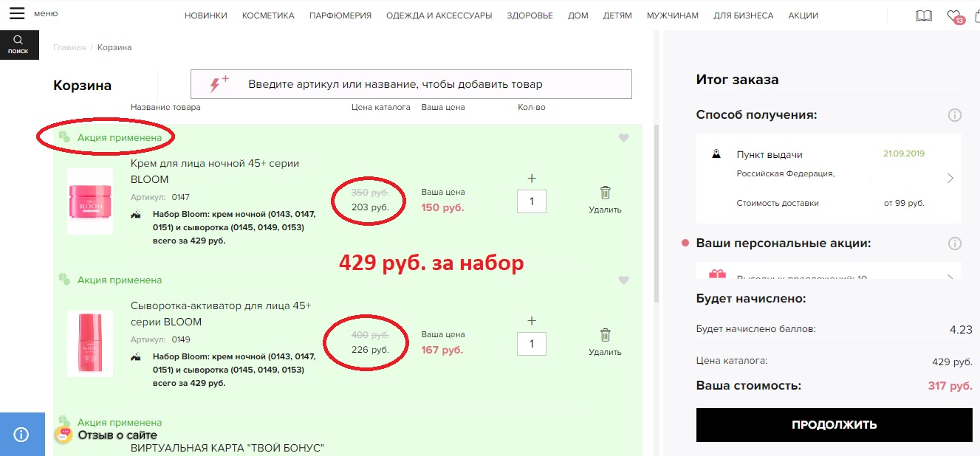The width and height of the screenshot is (980, 456).
Task: Click the bonus points value 4.23
Action: (961, 330)
